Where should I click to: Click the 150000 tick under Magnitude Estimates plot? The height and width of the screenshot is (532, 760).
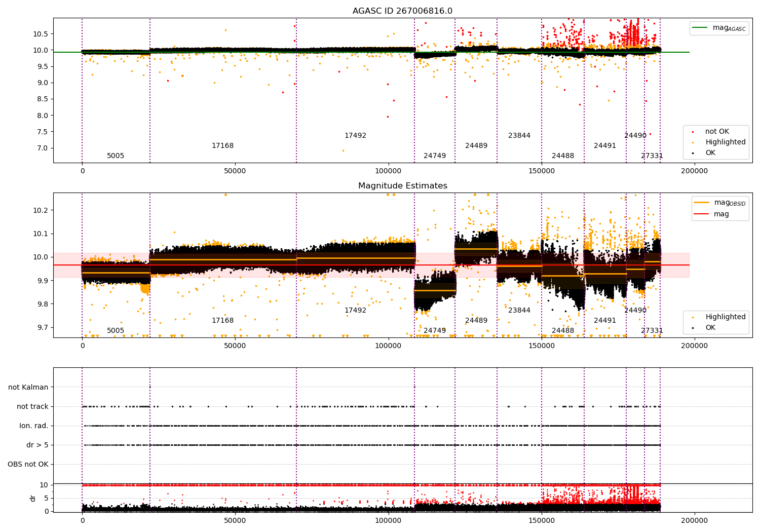click(x=541, y=346)
